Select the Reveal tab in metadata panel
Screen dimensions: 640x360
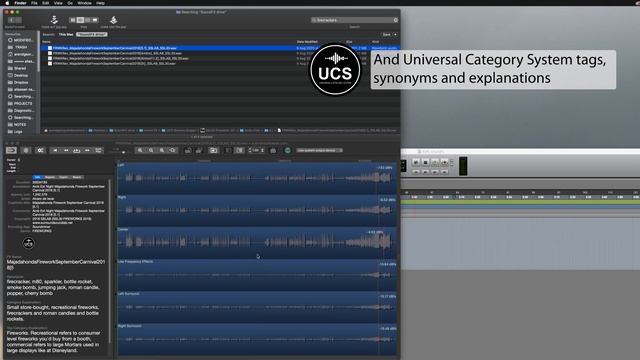76,177
